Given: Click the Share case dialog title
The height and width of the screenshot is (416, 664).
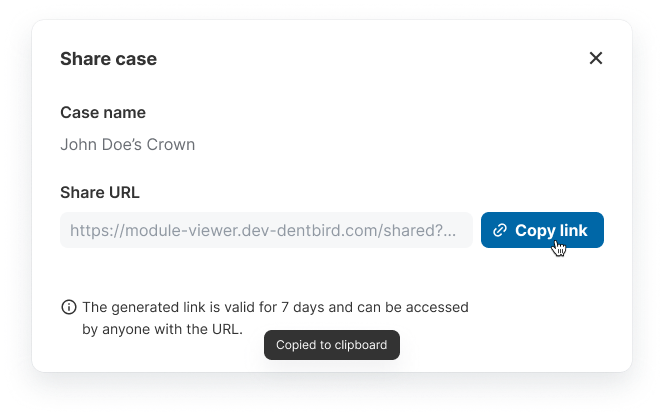Looking at the screenshot, I should click(x=108, y=59).
